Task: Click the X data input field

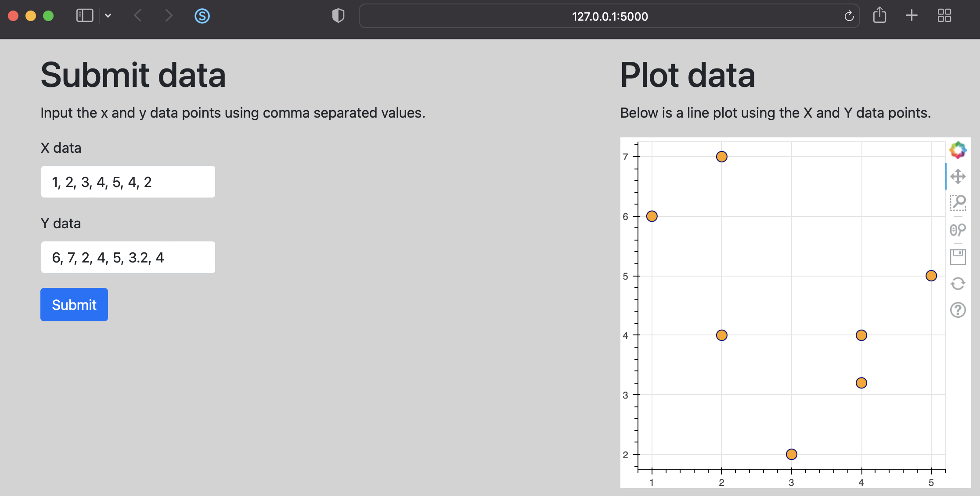Action: (x=128, y=182)
